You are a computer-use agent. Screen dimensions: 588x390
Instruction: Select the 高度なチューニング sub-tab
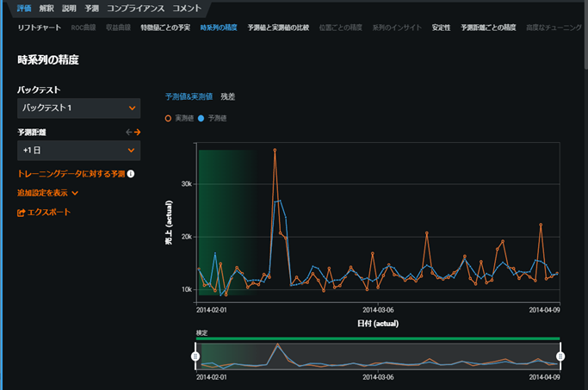click(554, 28)
